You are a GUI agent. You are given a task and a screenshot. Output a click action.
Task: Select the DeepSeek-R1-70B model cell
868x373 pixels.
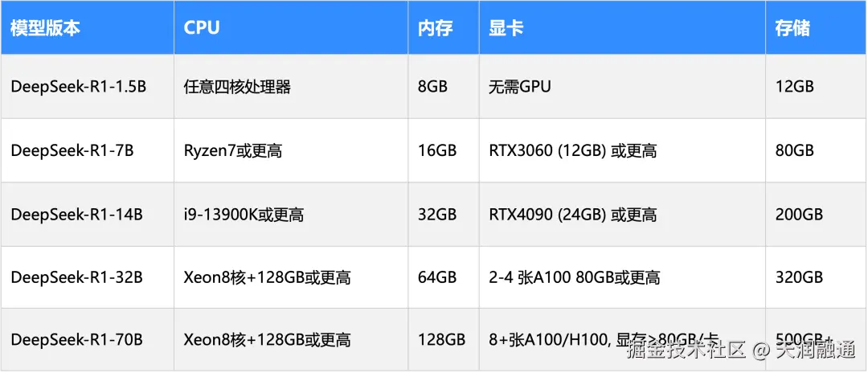point(88,340)
